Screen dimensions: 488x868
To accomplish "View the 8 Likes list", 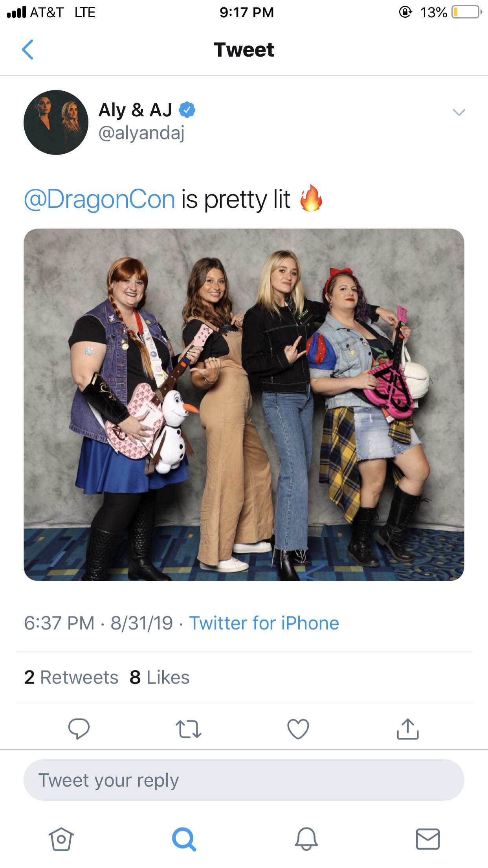I will pyautogui.click(x=160, y=677).
